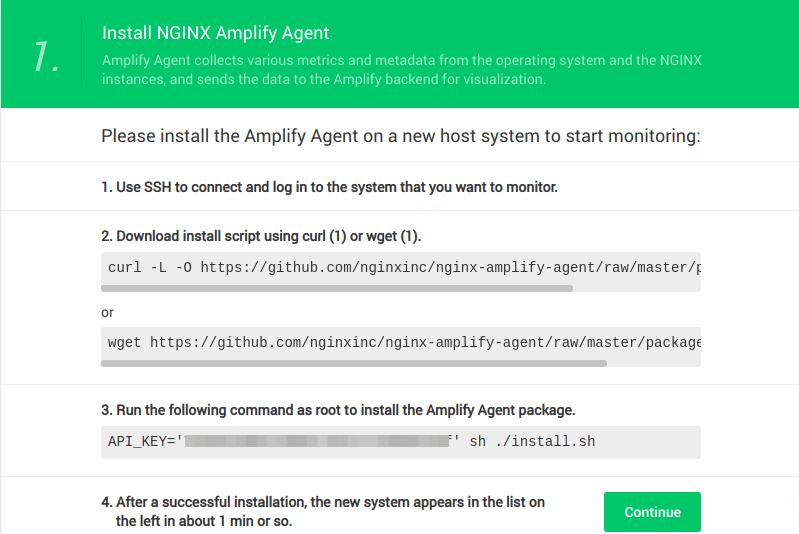Click the scrollbar thumb under the curl command

click(x=337, y=288)
